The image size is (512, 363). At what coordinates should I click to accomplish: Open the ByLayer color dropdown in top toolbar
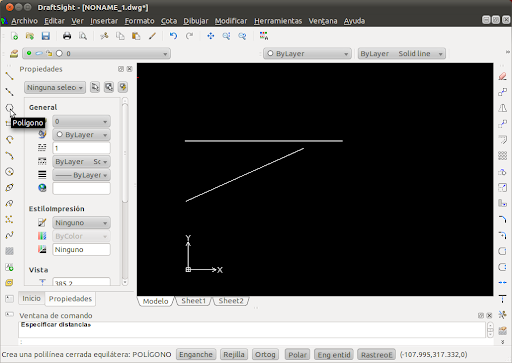[x=307, y=53]
